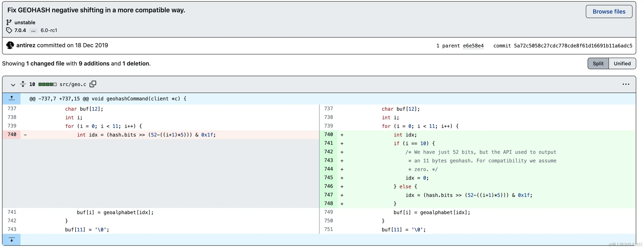Open the file options kebab menu

pos(626,84)
